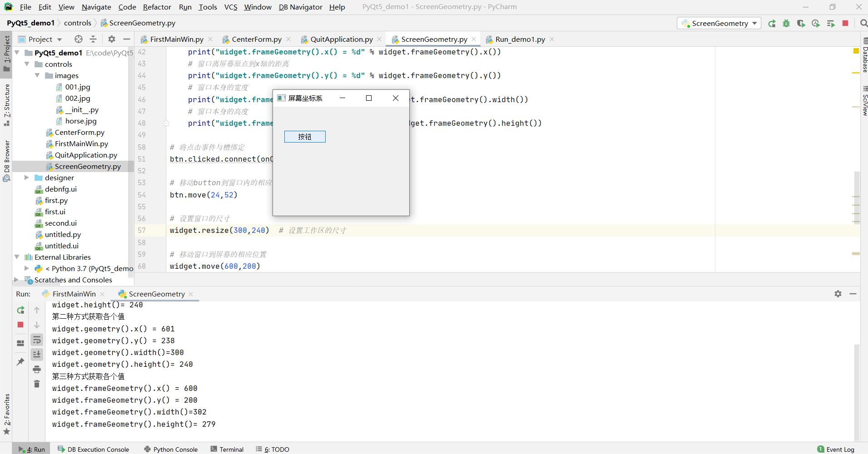The height and width of the screenshot is (454, 868).
Task: Start debugging with the bug icon
Action: [x=786, y=24]
